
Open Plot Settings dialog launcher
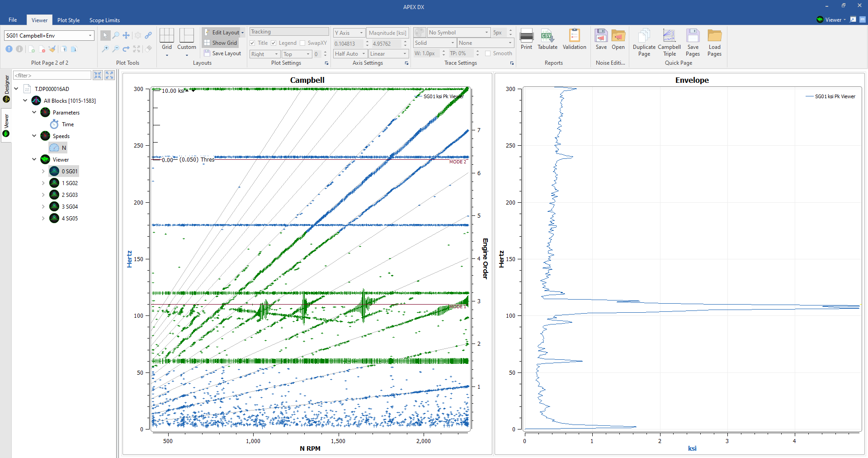coord(326,63)
